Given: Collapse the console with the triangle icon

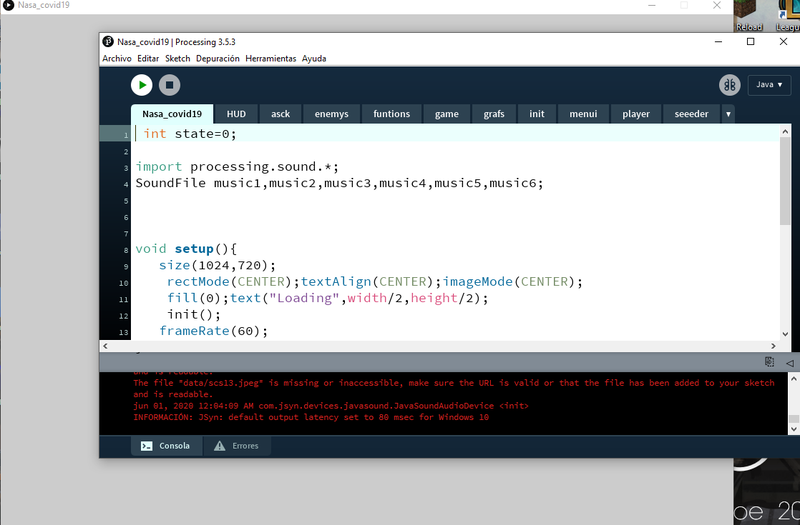Looking at the screenshot, I should click(x=789, y=363).
